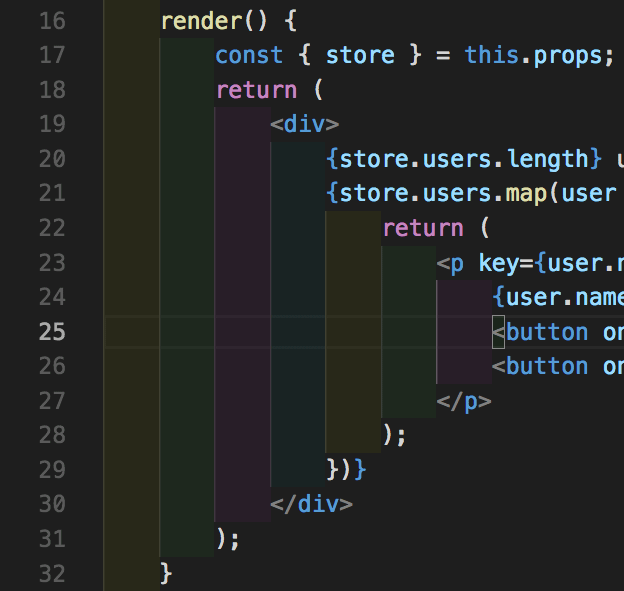
Task: Click the ); on line 31
Action: 228,539
